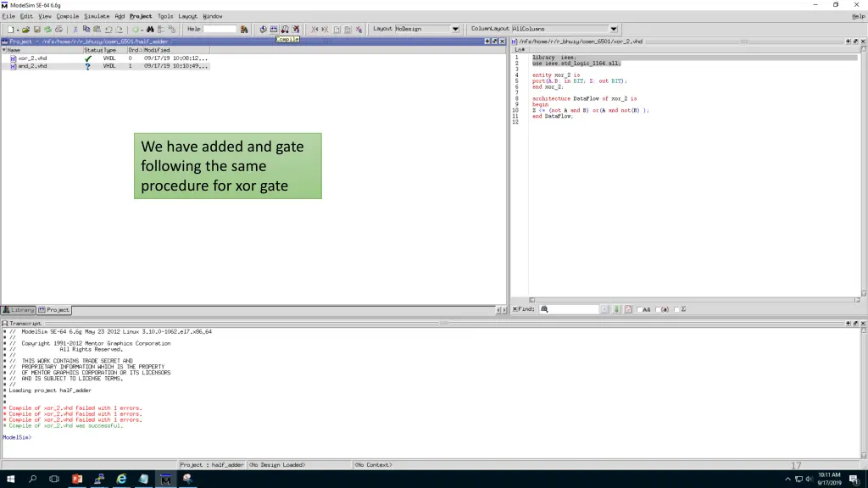The image size is (868, 488).
Task: Open the ColumnLayout AllColumns dropdown
Action: (614, 29)
